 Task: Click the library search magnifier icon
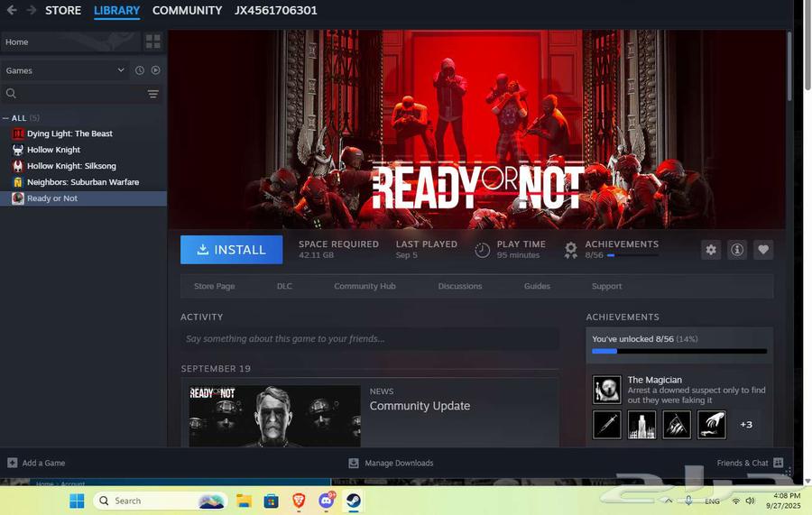11,94
